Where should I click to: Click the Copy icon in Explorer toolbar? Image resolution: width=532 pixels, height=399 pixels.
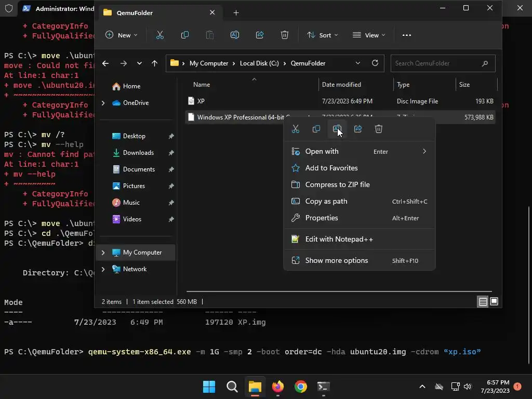tap(184, 35)
